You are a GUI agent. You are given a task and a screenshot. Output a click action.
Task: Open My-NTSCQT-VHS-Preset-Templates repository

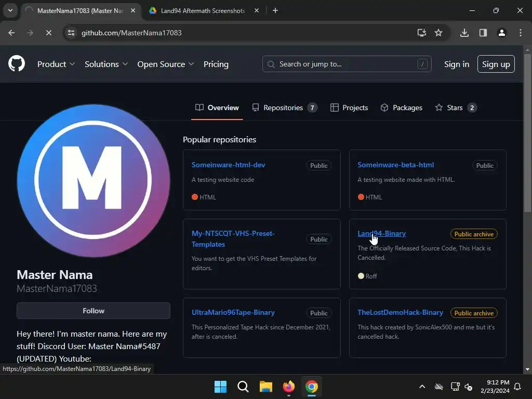[233, 239]
